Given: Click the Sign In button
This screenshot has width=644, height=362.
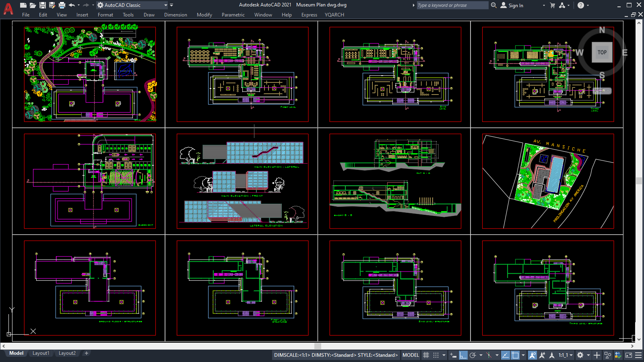Looking at the screenshot, I should (x=514, y=5).
